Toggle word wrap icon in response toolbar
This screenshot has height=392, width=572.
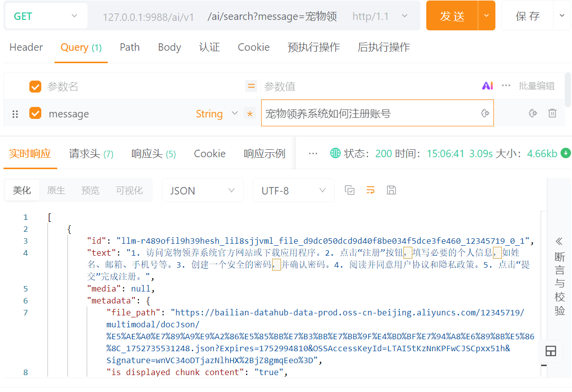pos(370,190)
